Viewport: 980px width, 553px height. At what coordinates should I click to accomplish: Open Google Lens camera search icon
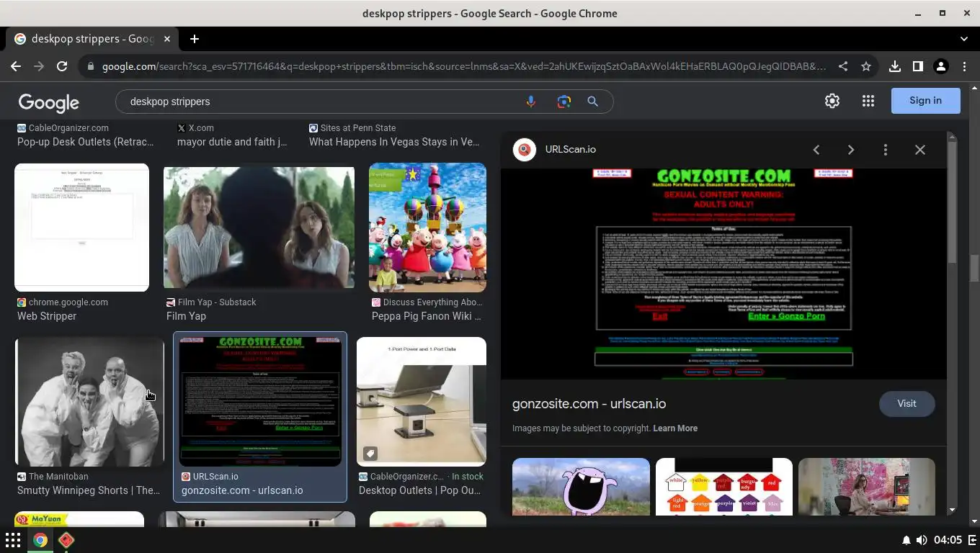563,102
